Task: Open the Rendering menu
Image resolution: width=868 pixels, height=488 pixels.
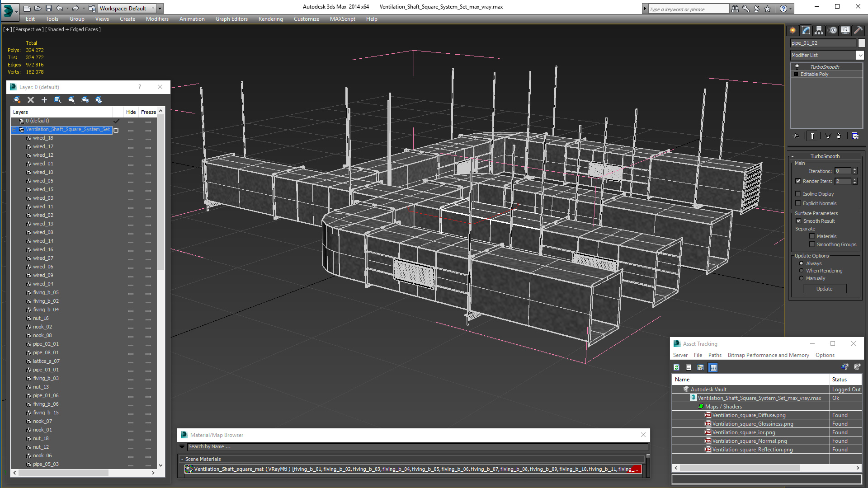Action: 270,19
